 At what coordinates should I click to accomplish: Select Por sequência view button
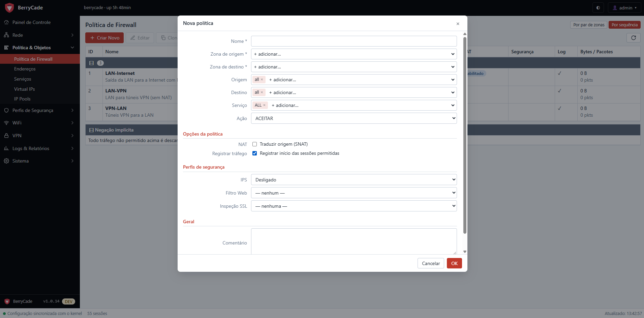click(624, 25)
